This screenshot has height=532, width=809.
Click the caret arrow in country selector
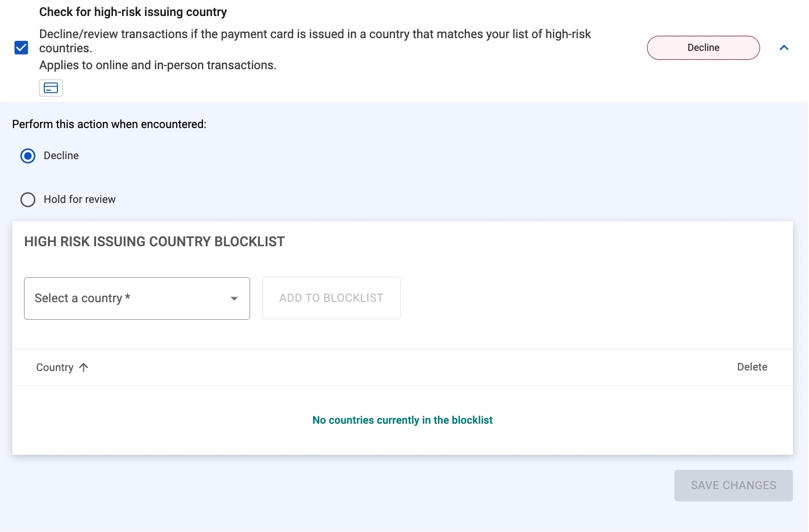tap(234, 298)
